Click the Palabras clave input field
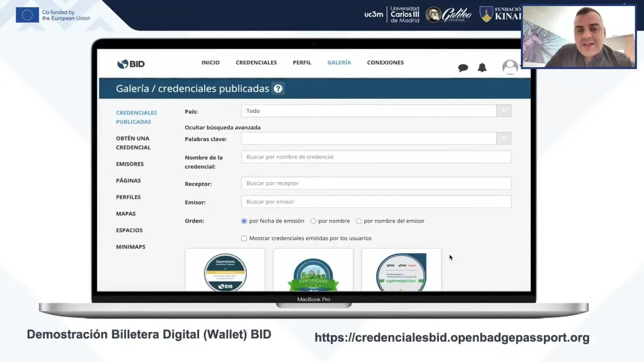The width and height of the screenshot is (644, 362). point(369,138)
